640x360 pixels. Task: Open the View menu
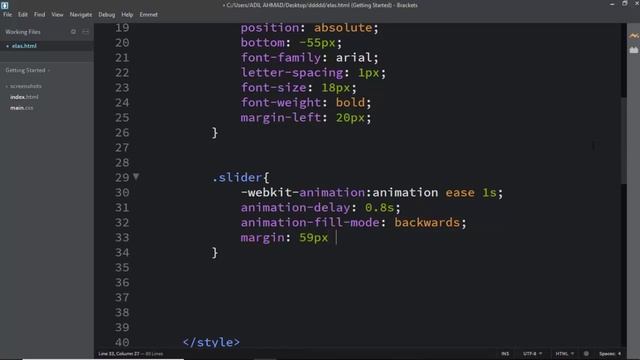tap(57, 14)
